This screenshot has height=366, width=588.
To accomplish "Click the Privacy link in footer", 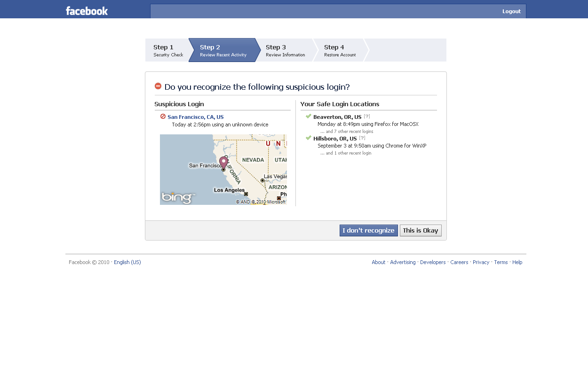I will [x=481, y=262].
